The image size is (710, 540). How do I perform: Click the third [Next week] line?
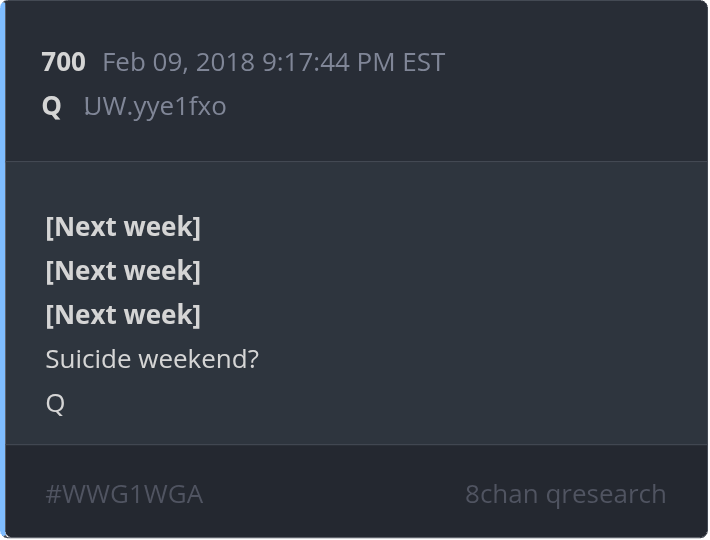coord(123,315)
